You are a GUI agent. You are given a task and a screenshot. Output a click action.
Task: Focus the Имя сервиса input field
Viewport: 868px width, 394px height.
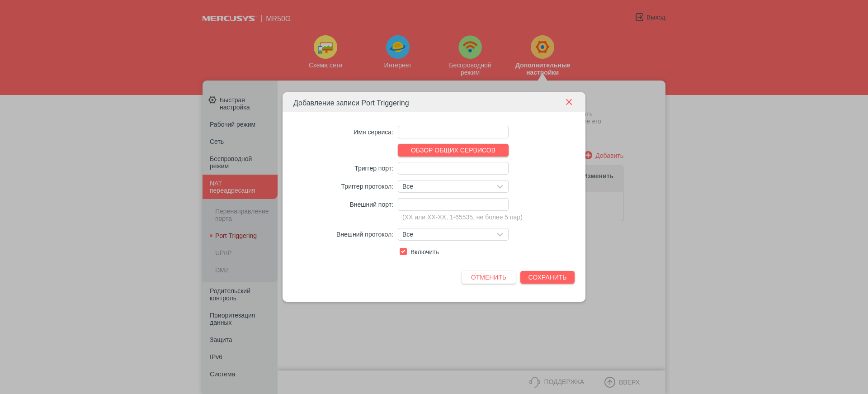tap(453, 132)
